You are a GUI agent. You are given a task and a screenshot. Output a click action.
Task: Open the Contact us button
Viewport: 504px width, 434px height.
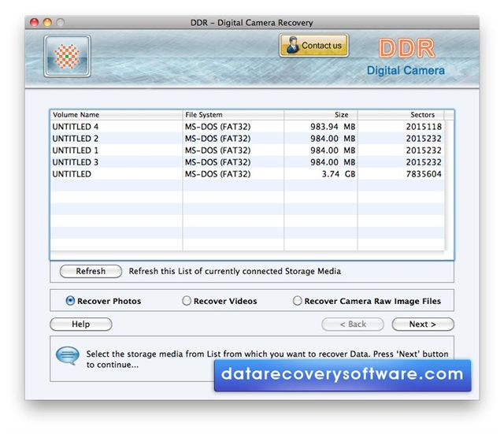313,46
